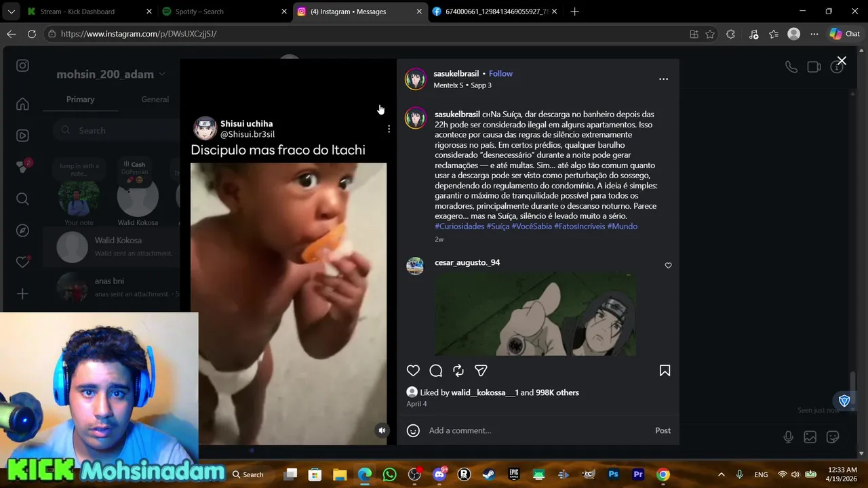Screen dimensions: 868x488
Task: Like cesar_augusto_94's comment
Action: [x=668, y=266]
